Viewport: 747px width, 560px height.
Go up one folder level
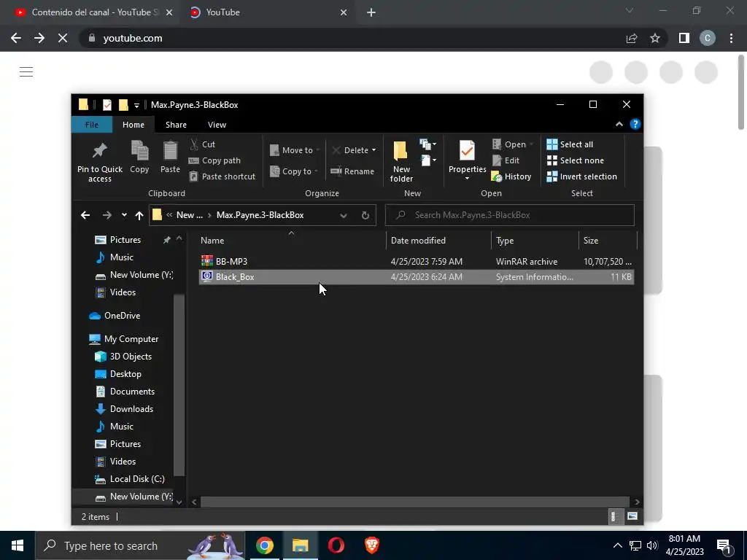tap(139, 215)
